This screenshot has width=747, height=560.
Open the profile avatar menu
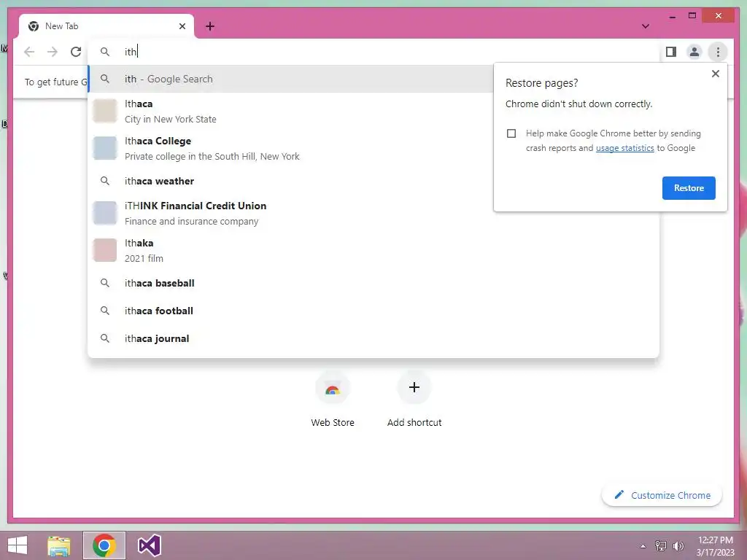pyautogui.click(x=694, y=52)
